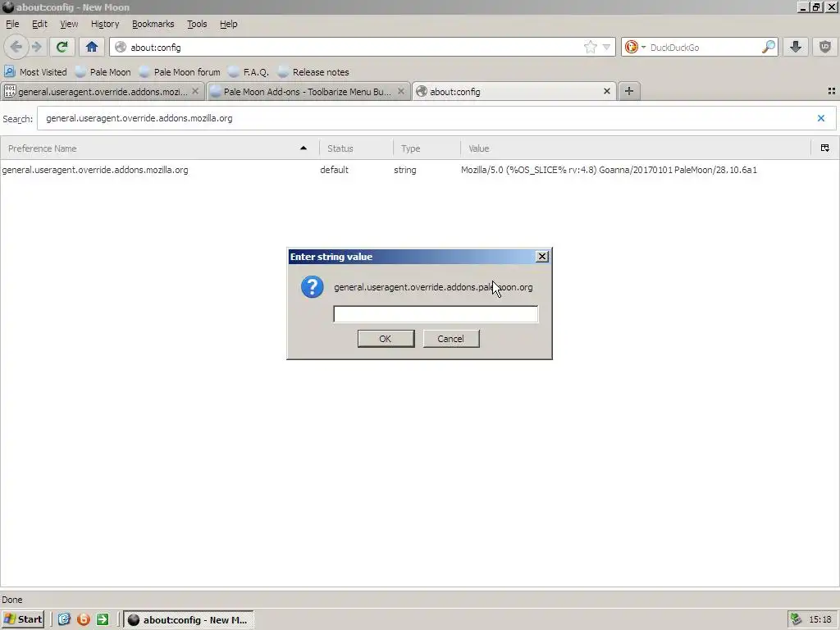Click the Mozilla/5.0 user agent value cell
The width and height of the screenshot is (840, 630).
pyautogui.click(x=609, y=170)
